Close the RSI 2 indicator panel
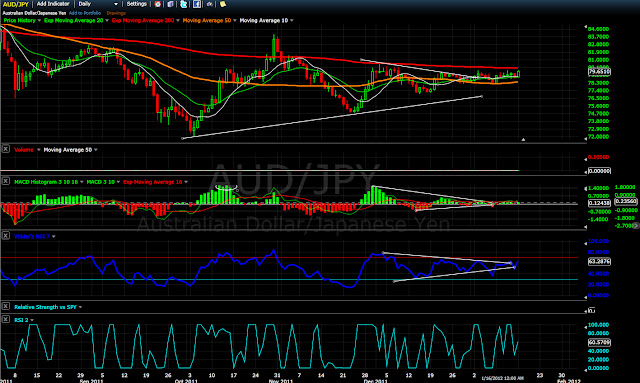This screenshot has height=383, width=640. click(6, 319)
